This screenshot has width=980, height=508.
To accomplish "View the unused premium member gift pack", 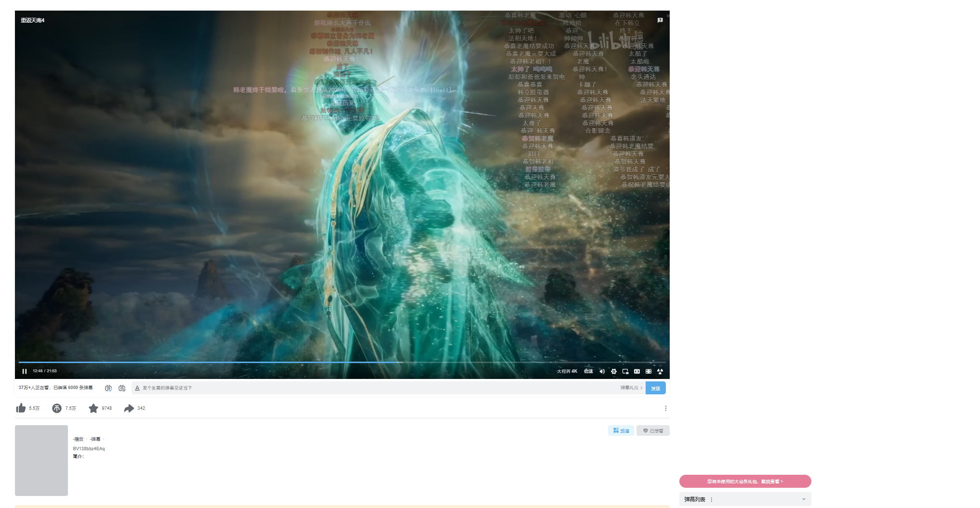I will tap(745, 481).
